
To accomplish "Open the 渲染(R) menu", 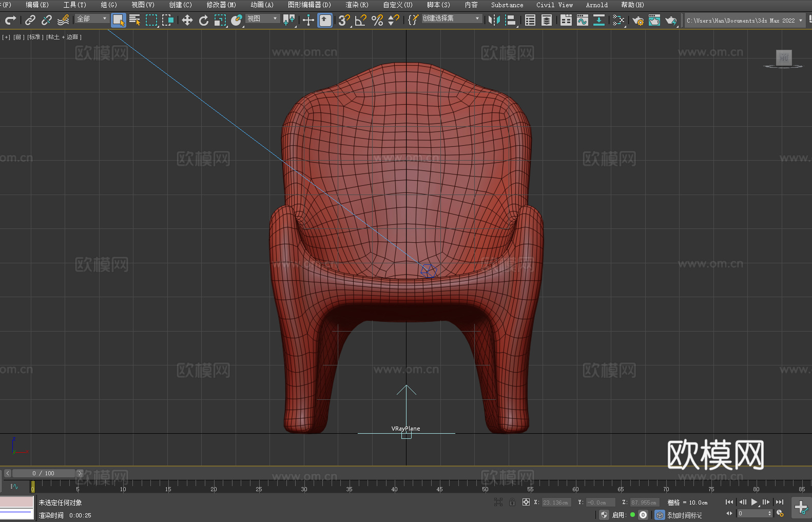I will tap(357, 5).
